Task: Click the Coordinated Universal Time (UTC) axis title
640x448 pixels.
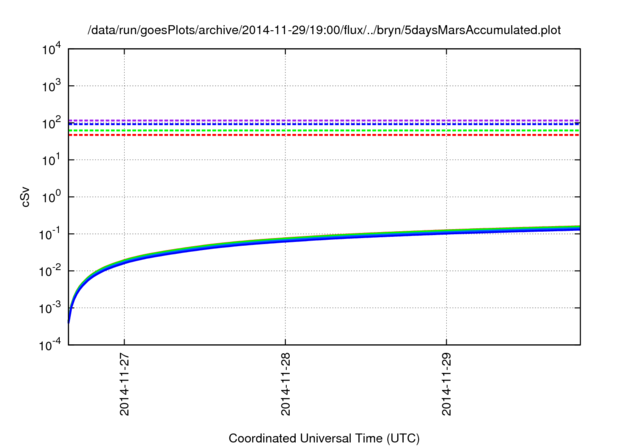Action: pyautogui.click(x=324, y=439)
